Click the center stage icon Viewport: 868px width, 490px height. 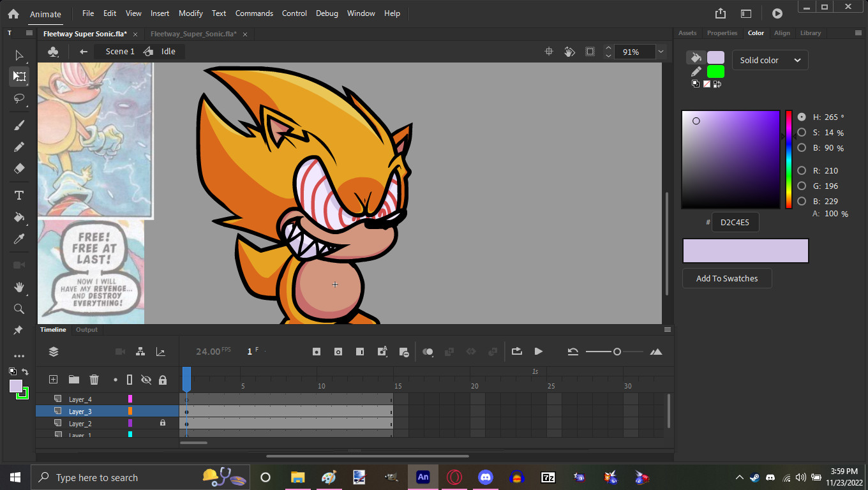point(548,52)
